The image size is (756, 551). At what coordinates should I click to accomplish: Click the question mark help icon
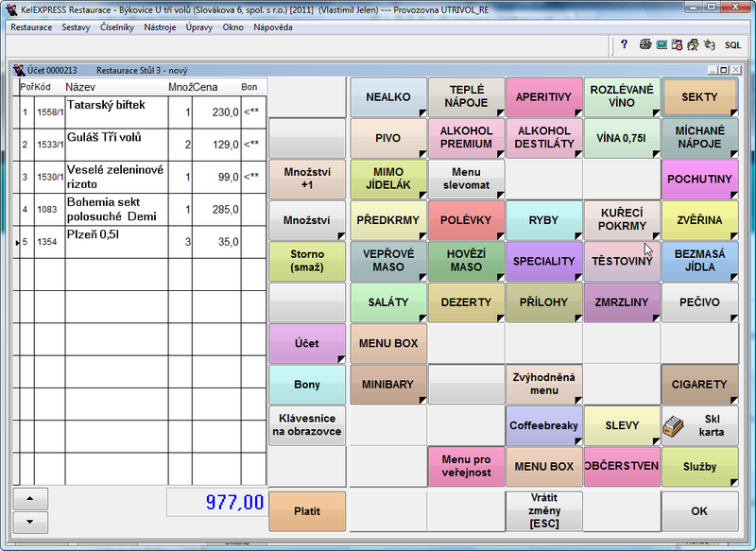click(x=625, y=44)
